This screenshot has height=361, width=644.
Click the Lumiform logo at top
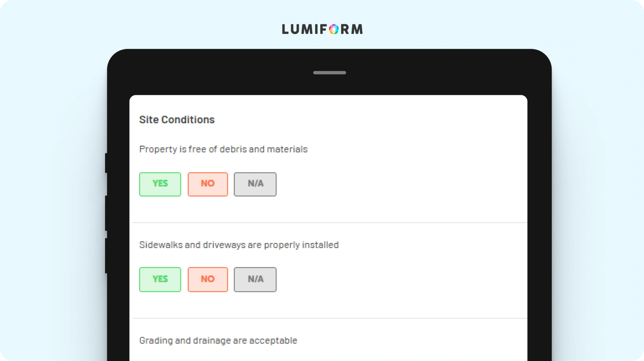pos(322,29)
